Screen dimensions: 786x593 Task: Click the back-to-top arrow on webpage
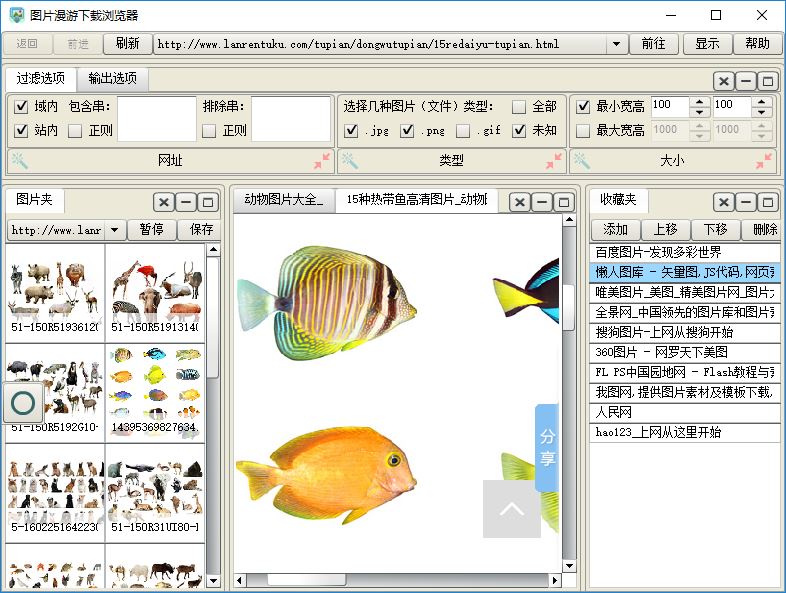(x=511, y=509)
